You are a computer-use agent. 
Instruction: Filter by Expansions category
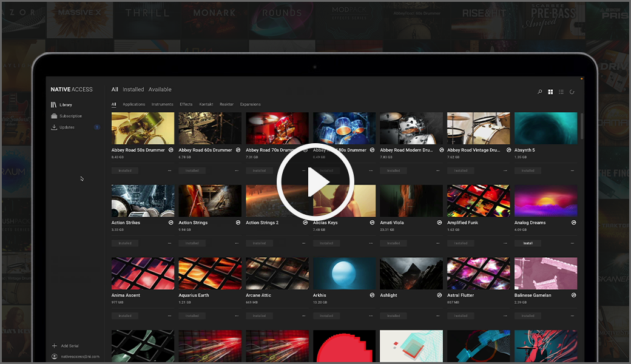pyautogui.click(x=251, y=104)
